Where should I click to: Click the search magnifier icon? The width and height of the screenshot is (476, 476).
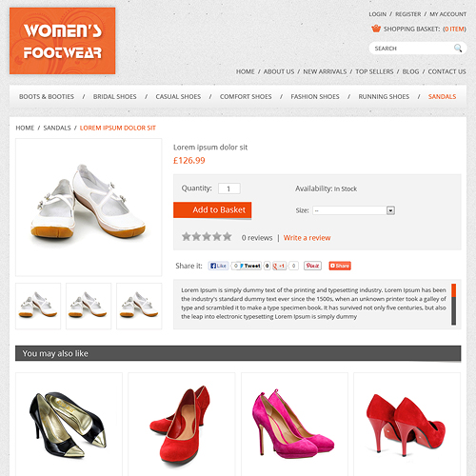tap(458, 49)
